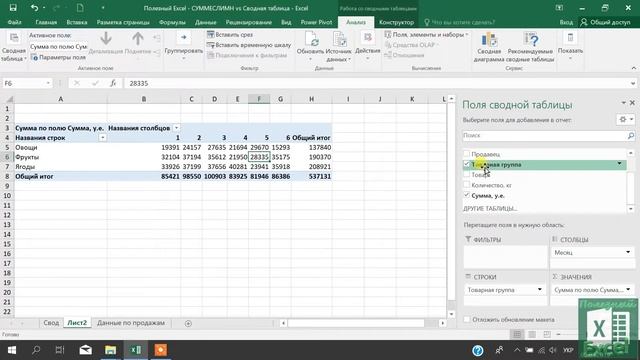Close the pivot table fields pane
Image resolution: width=640 pixels, height=360 pixels.
(x=632, y=103)
